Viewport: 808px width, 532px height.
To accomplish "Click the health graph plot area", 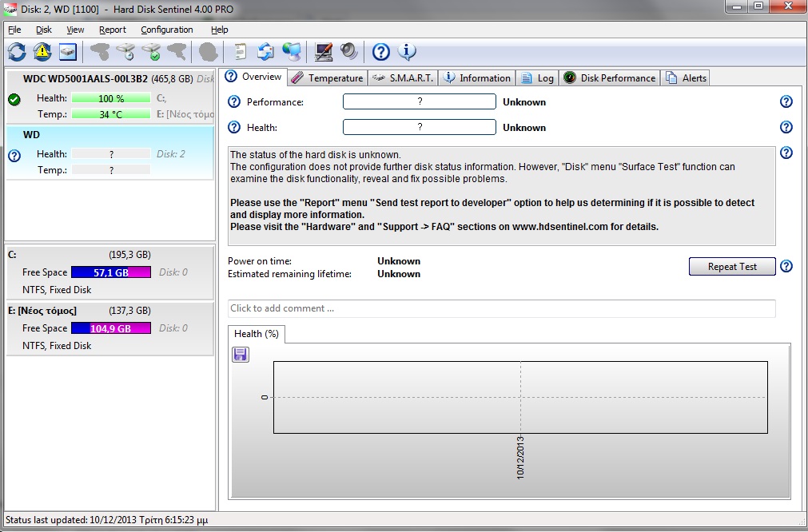I will (520, 397).
